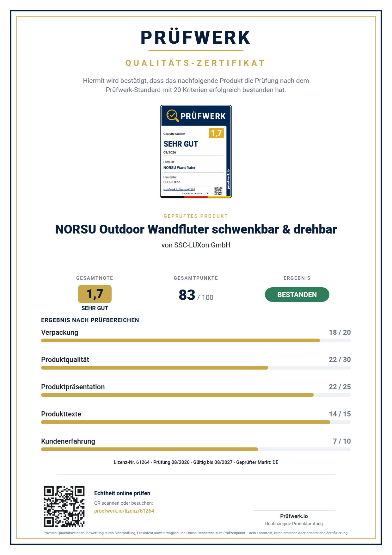The height and width of the screenshot is (555, 392).
Task: Click the GESAMTPUNKTE label
Action: (196, 278)
